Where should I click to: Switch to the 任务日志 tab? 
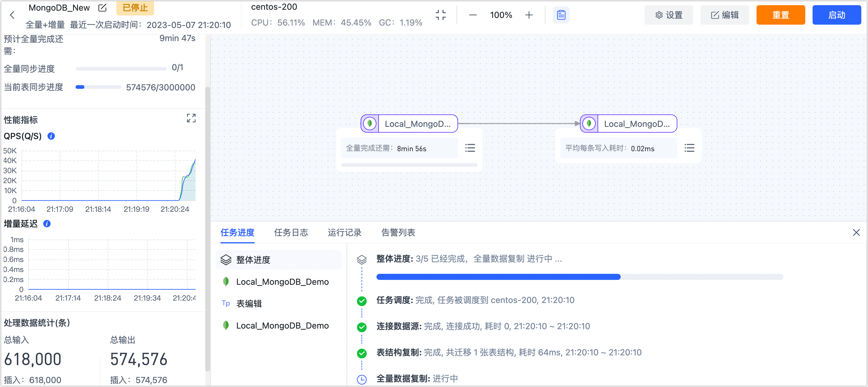pyautogui.click(x=291, y=232)
